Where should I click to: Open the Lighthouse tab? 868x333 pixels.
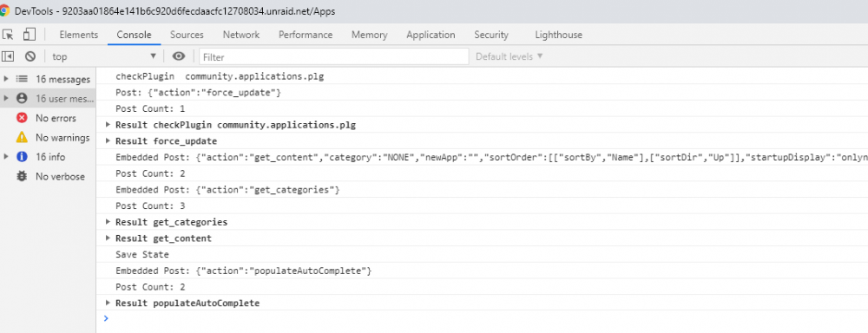(558, 35)
